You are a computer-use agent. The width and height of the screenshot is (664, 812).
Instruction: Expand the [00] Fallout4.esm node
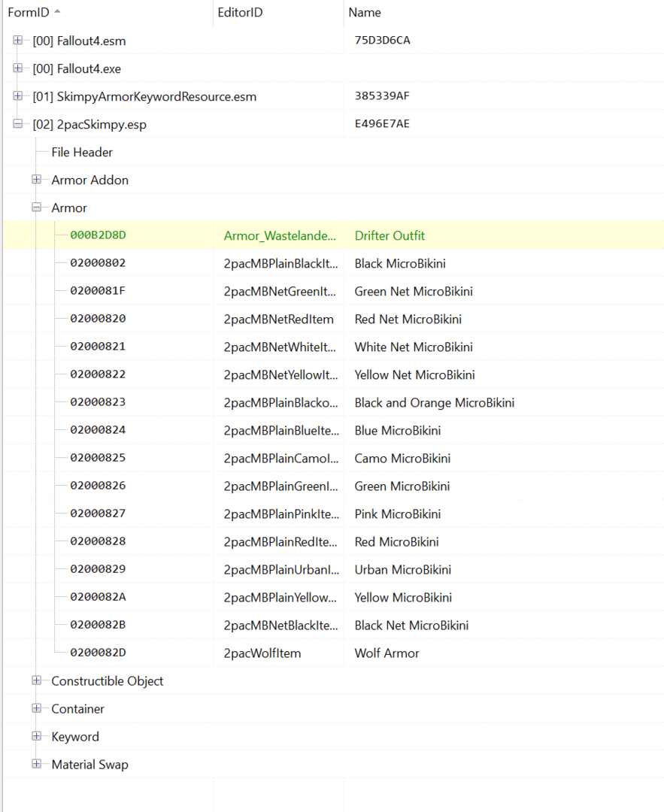tap(17, 41)
